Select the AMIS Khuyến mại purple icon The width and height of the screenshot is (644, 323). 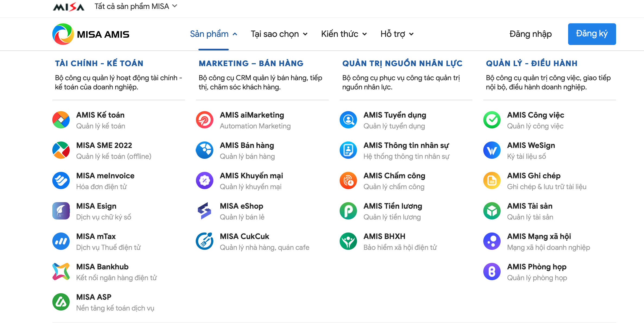pos(205,180)
